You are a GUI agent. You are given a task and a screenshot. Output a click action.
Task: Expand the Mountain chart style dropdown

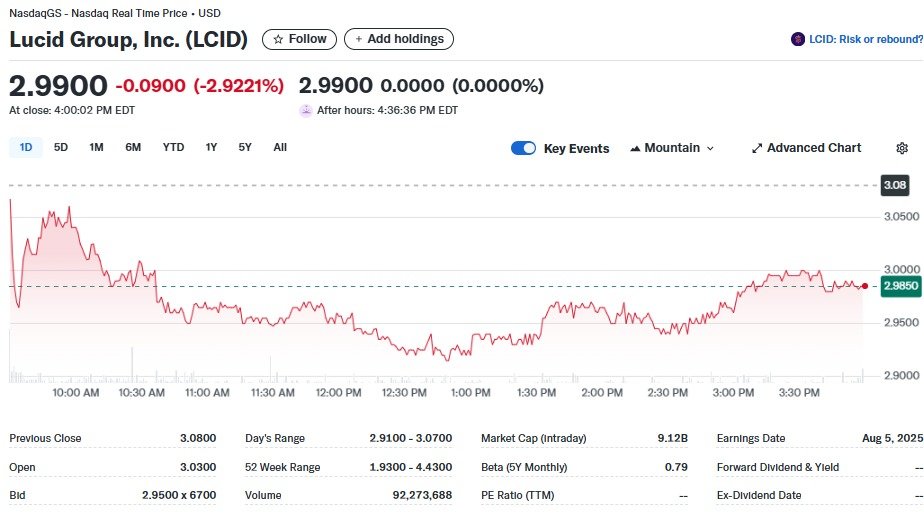[x=672, y=148]
